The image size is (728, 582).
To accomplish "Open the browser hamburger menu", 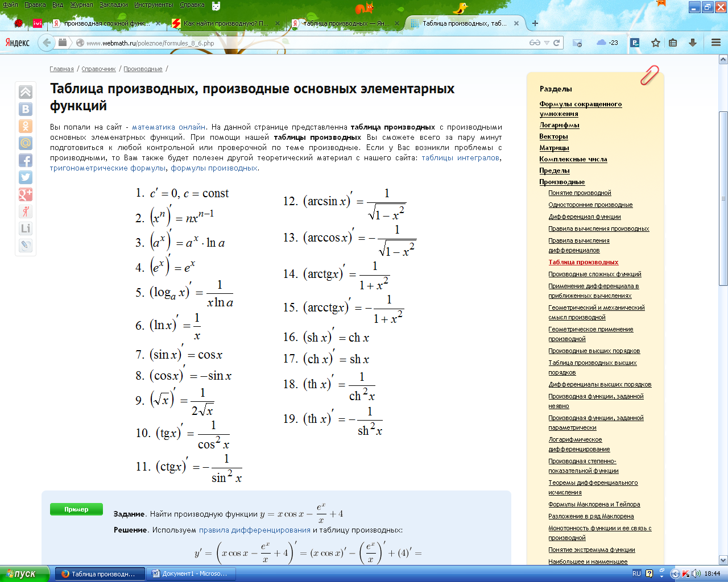I will pyautogui.click(x=715, y=43).
